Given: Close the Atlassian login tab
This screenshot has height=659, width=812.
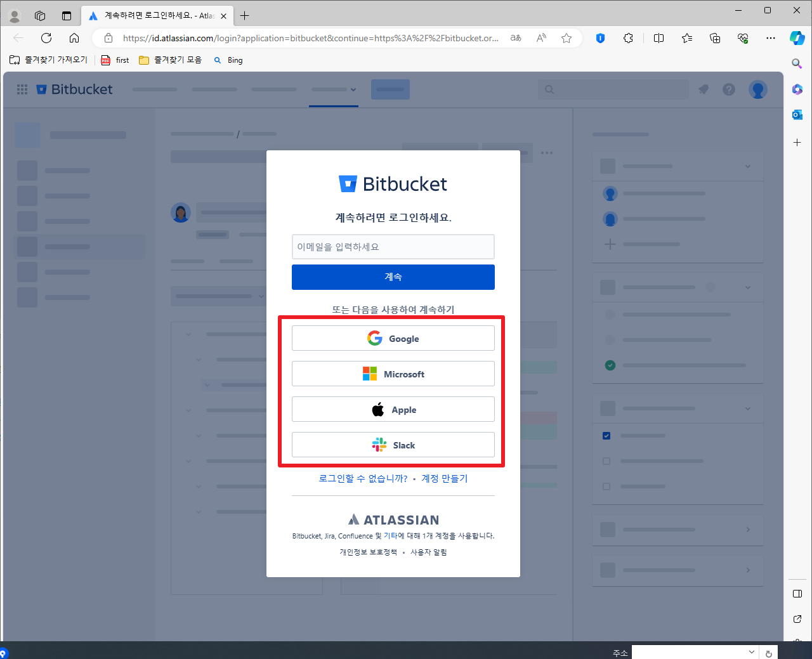Looking at the screenshot, I should [223, 16].
